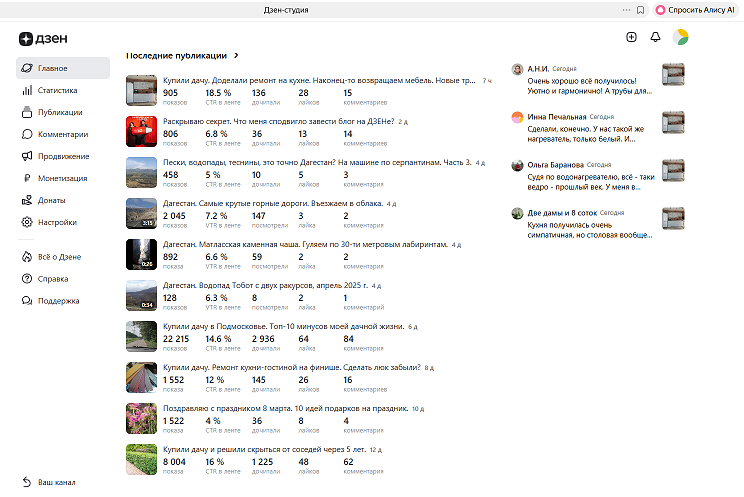Click the 18.5 % CTR value

coord(218,93)
